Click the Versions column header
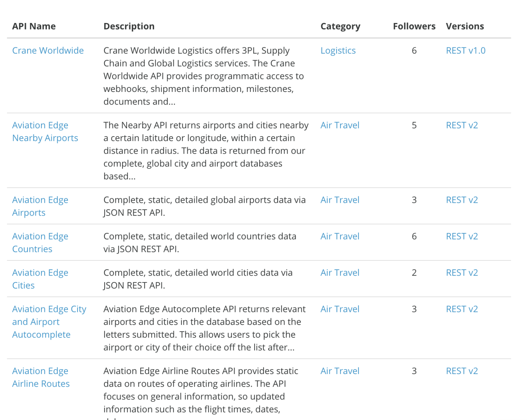Image resolution: width=527 pixels, height=420 pixels. 465,26
